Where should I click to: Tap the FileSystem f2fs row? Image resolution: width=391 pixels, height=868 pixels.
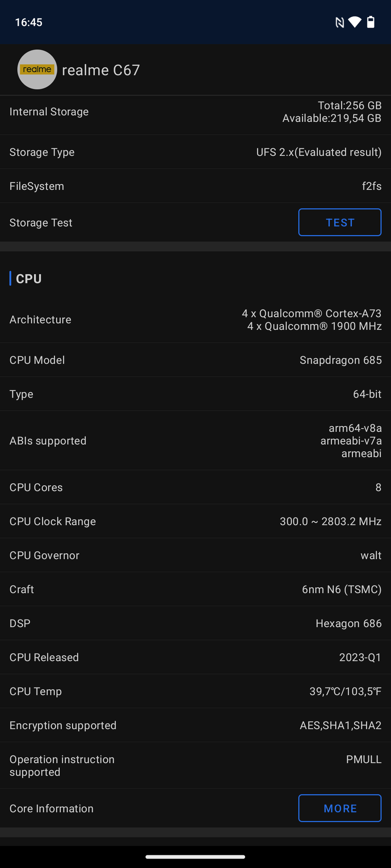(x=195, y=186)
